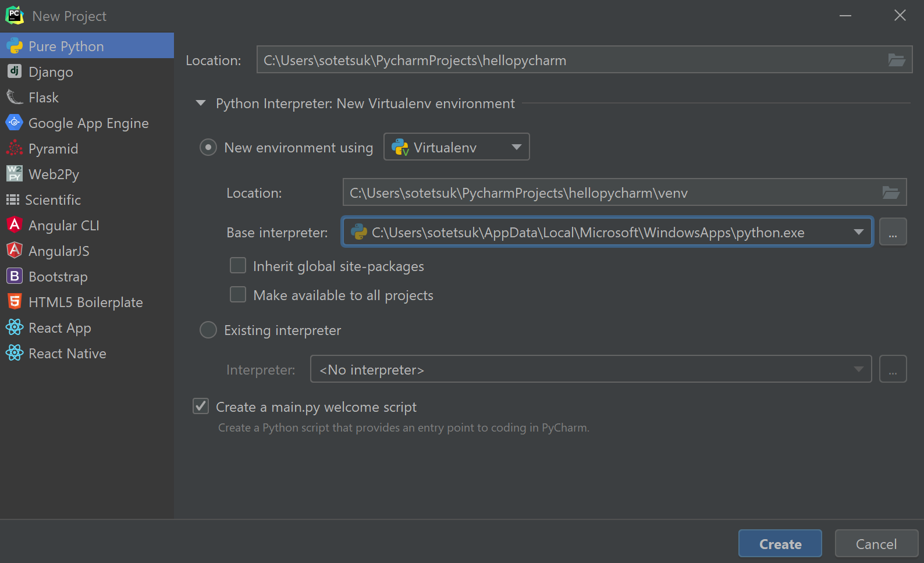924x563 pixels.
Task: Browse for venv location folder icon
Action: (x=891, y=193)
